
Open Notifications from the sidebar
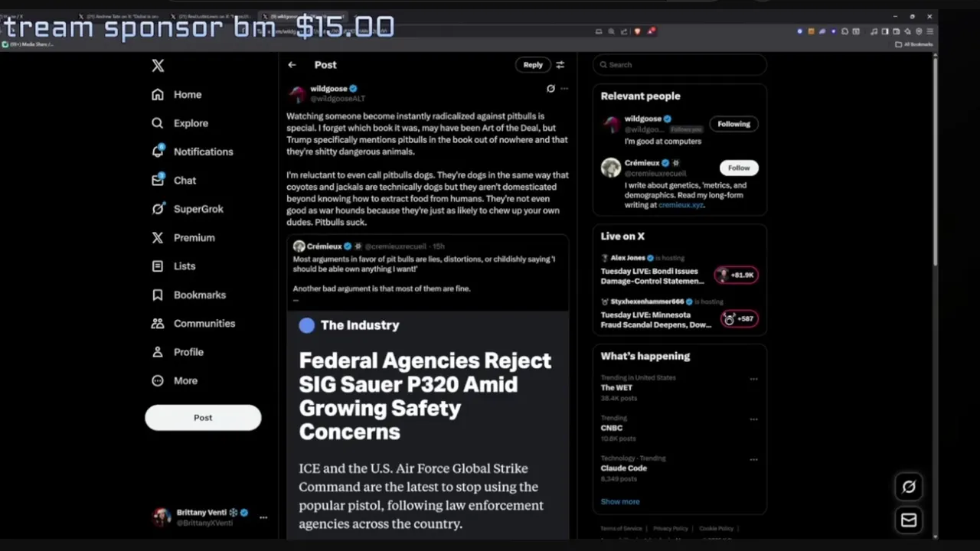click(192, 152)
